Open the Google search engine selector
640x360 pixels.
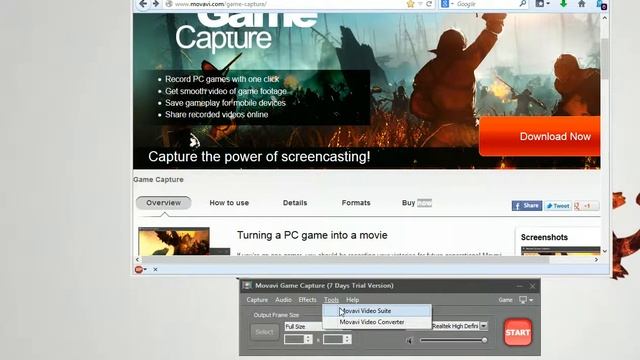click(447, 4)
